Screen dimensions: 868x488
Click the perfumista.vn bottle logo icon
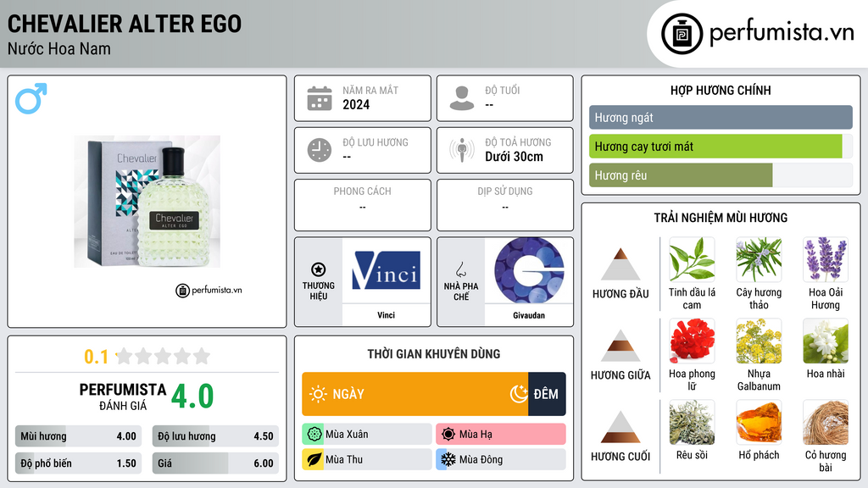click(682, 34)
